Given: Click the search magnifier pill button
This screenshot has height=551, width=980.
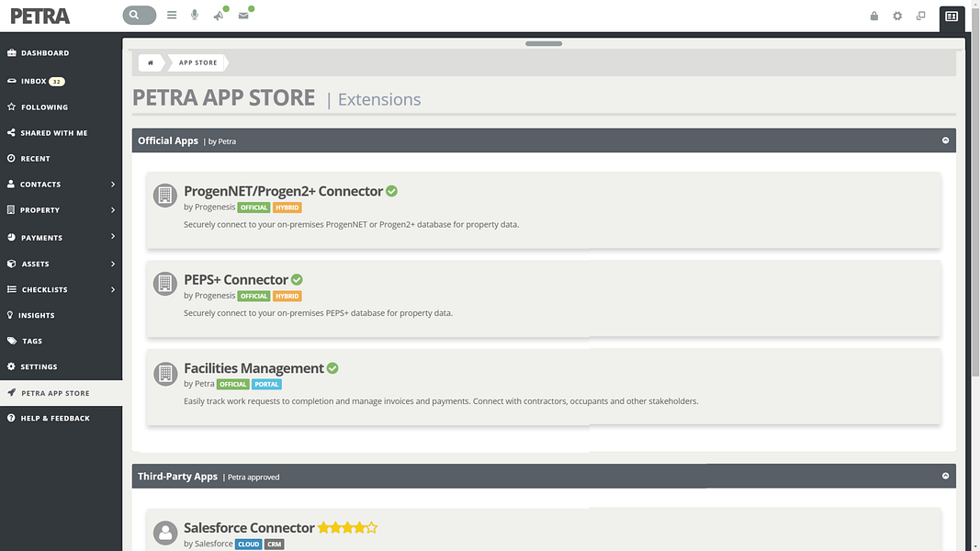Looking at the screenshot, I should coord(139,15).
